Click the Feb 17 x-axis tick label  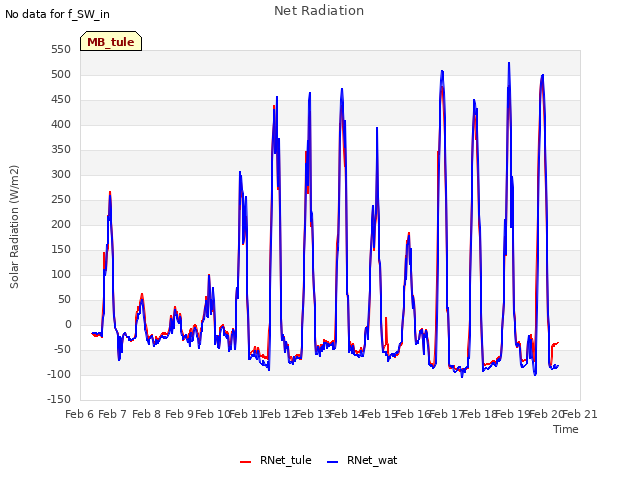447,414
